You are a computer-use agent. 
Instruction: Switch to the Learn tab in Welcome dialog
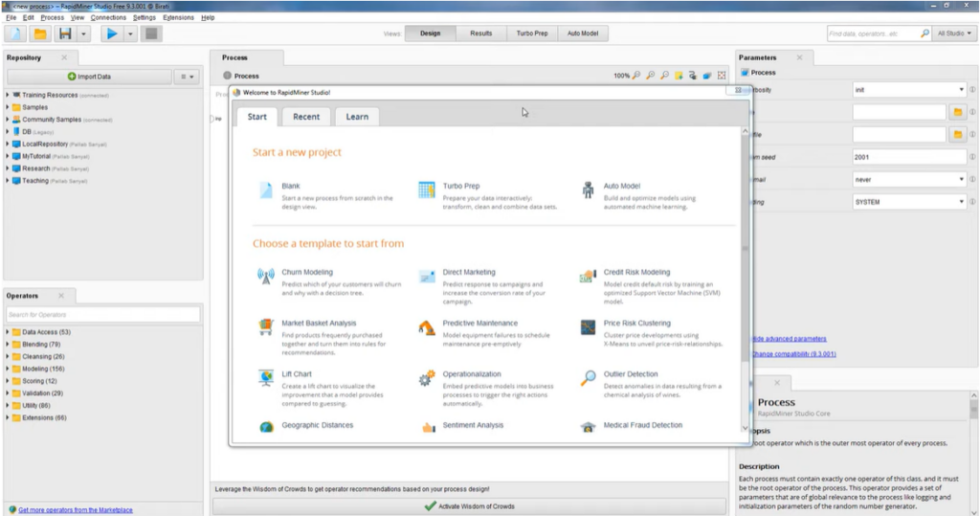(x=357, y=117)
